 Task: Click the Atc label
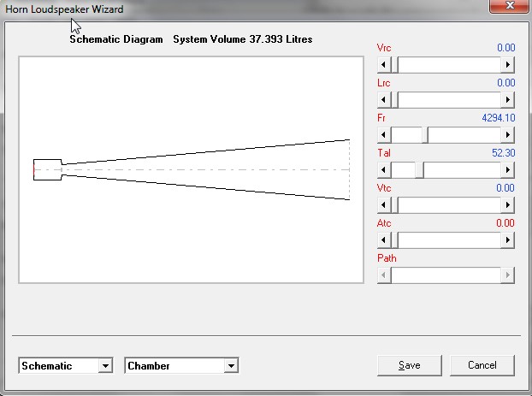384,223
